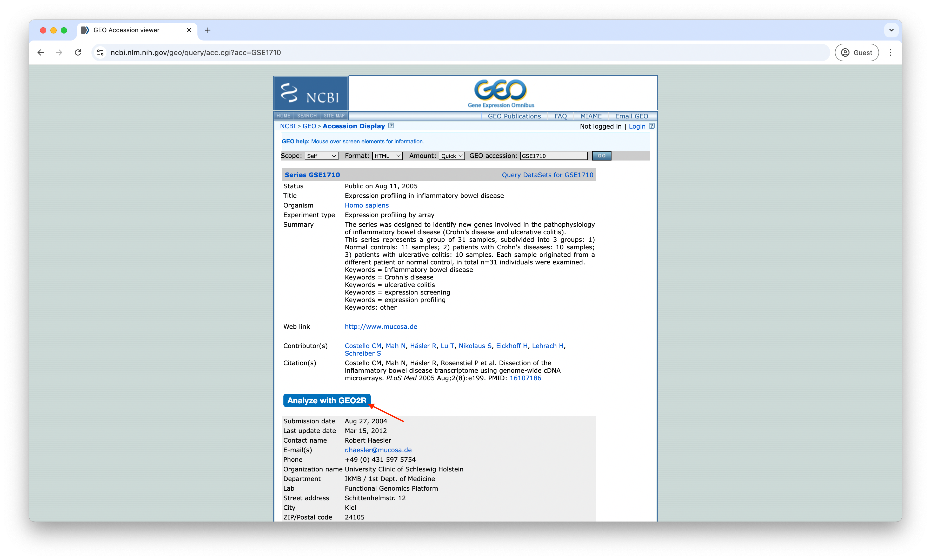Open the MIAME link
Screen dimensions: 931x560
point(591,116)
